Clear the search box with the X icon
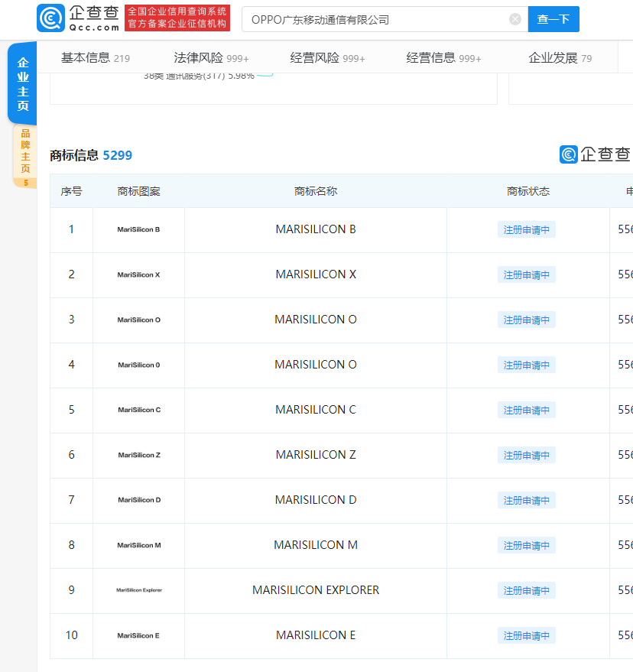Image resolution: width=633 pixels, height=672 pixels. [515, 19]
